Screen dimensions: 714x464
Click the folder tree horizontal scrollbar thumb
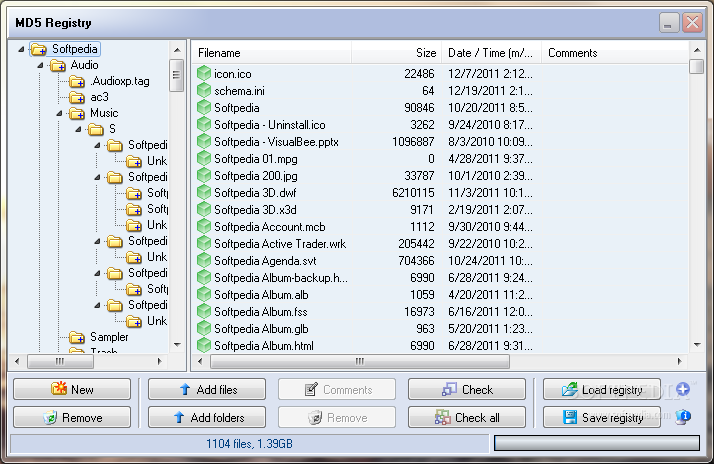60,362
